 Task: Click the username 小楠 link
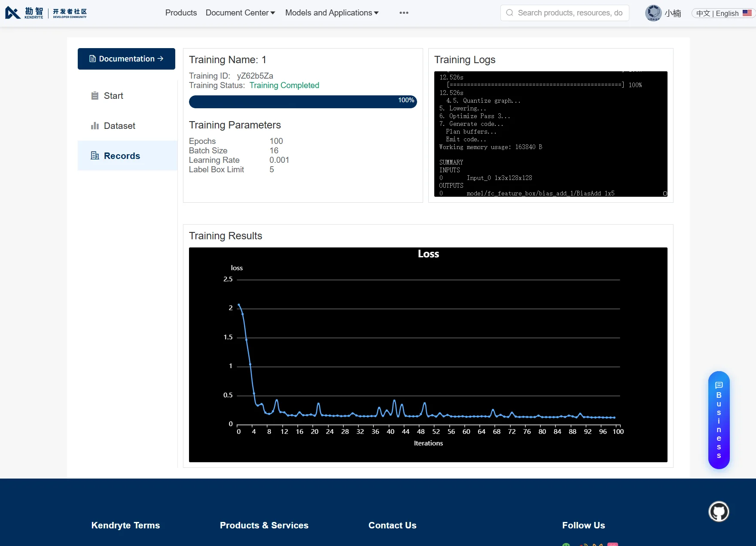point(673,13)
